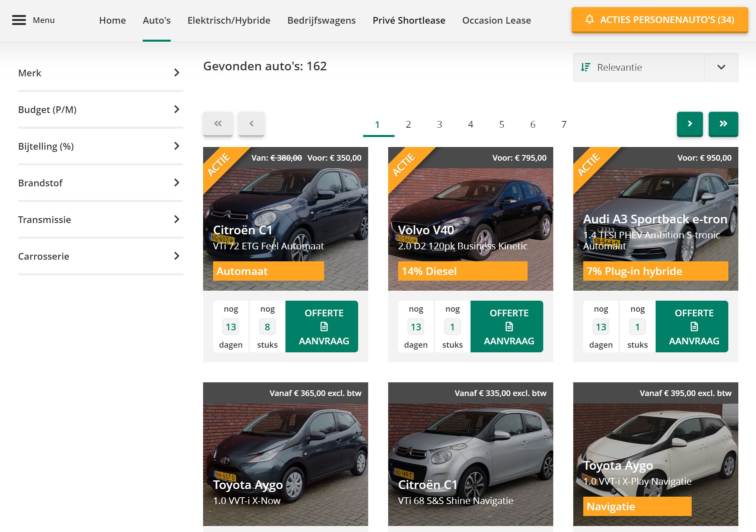Go to Privé Shortlease tab
This screenshot has width=756, height=532.
(x=409, y=20)
